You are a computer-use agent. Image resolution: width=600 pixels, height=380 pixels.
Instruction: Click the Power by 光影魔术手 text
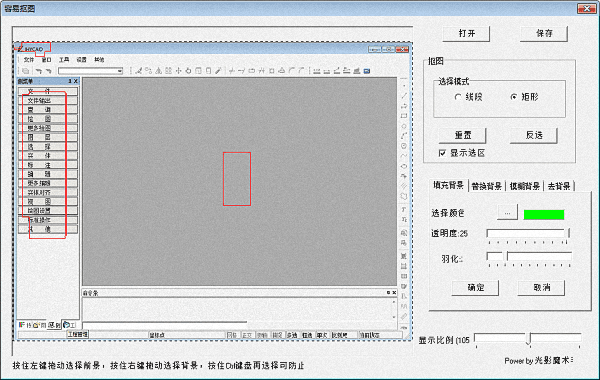click(539, 360)
